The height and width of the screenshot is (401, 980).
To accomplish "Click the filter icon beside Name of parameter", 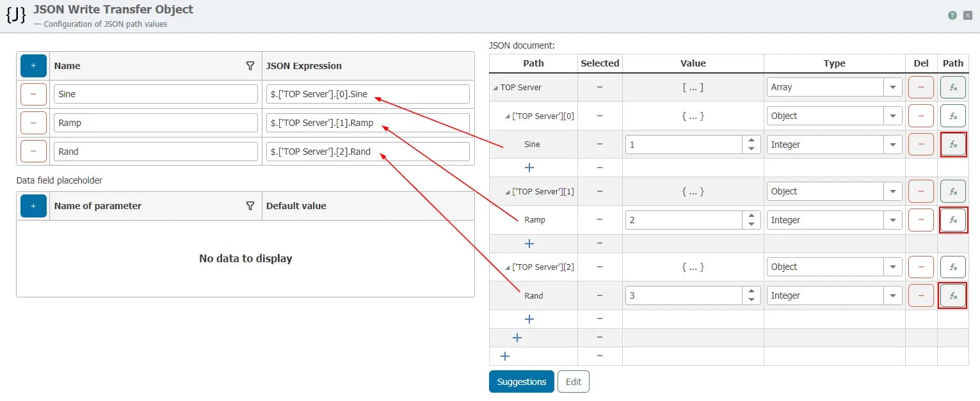I will pyautogui.click(x=250, y=205).
